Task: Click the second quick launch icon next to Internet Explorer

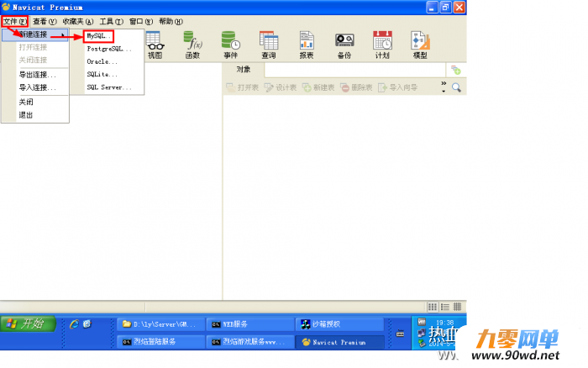Action: (x=87, y=324)
